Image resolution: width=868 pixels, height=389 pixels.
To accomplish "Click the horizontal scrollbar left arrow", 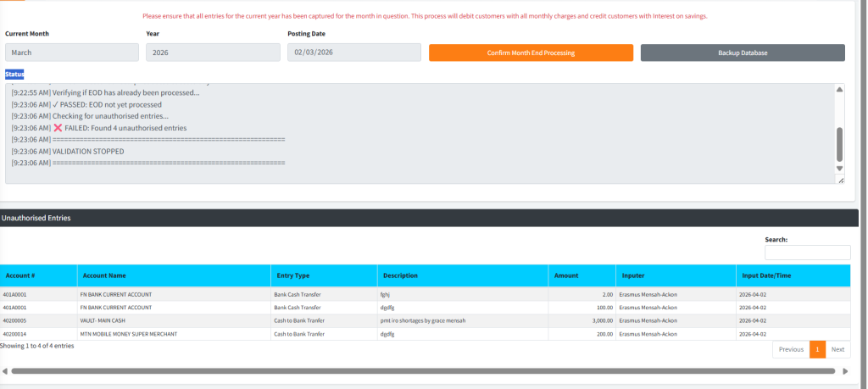I will point(4,371).
